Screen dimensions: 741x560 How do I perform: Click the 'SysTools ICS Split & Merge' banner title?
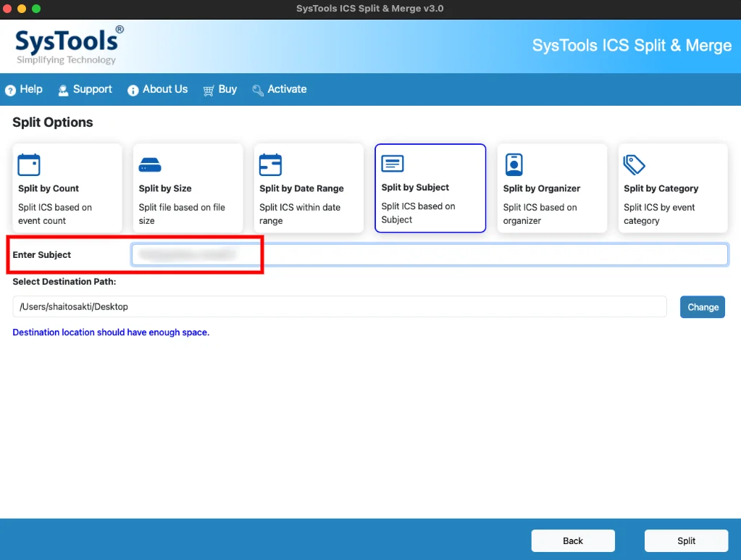tap(632, 46)
